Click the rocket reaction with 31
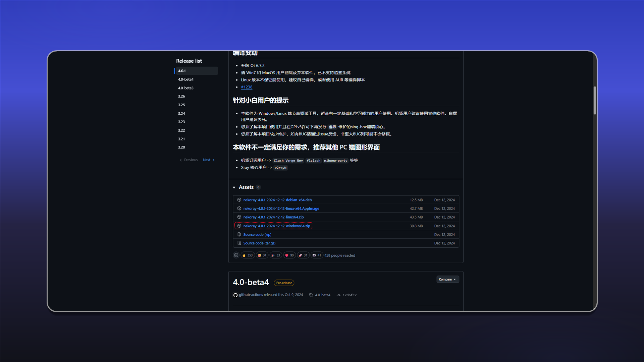This screenshot has width=644, height=362. tap(303, 255)
